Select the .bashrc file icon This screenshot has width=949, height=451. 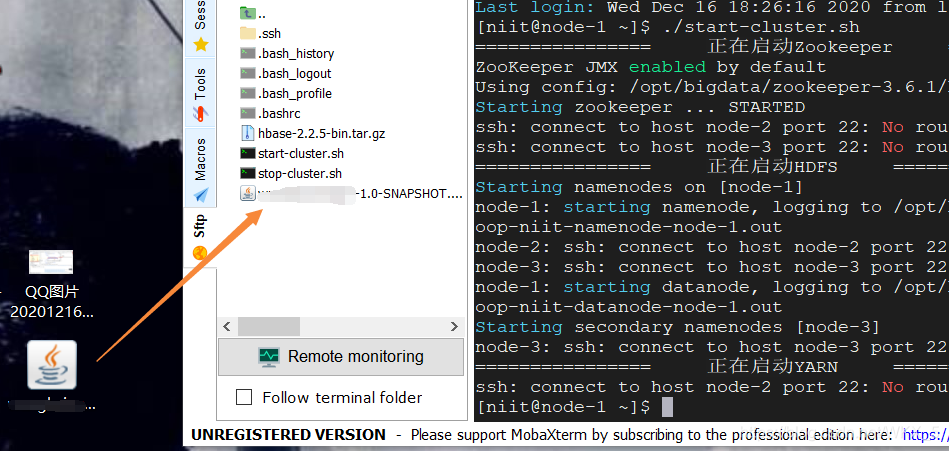(x=248, y=113)
